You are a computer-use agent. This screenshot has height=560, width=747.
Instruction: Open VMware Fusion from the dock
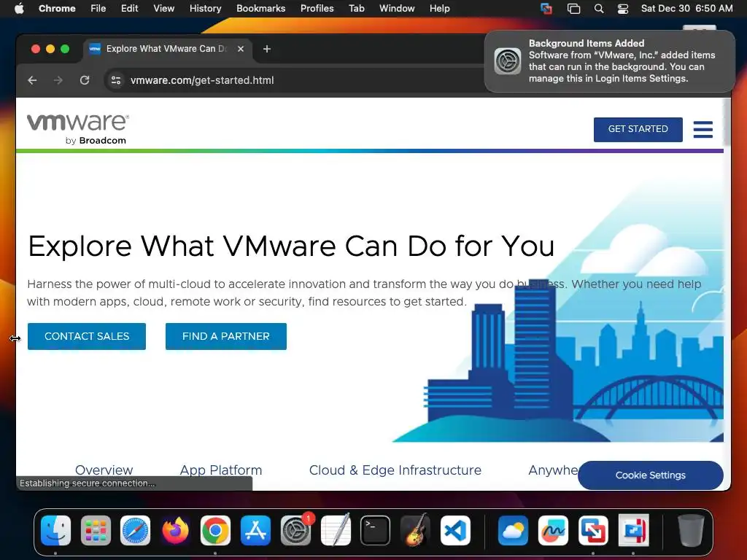(x=593, y=530)
